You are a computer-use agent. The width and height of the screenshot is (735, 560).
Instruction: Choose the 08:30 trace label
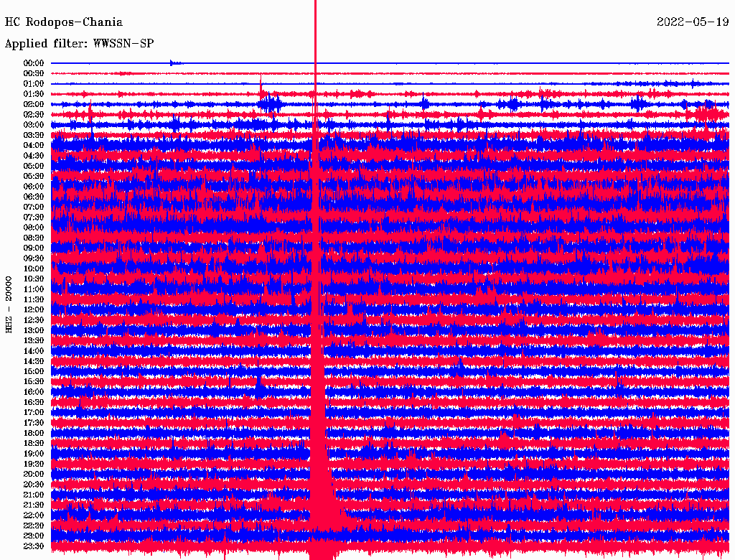coord(34,238)
